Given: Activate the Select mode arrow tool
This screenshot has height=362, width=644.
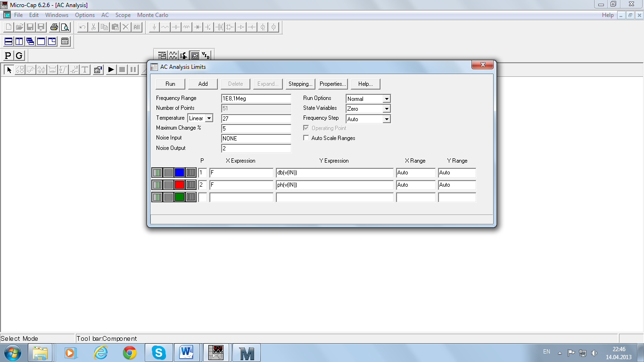Looking at the screenshot, I should pos(9,70).
